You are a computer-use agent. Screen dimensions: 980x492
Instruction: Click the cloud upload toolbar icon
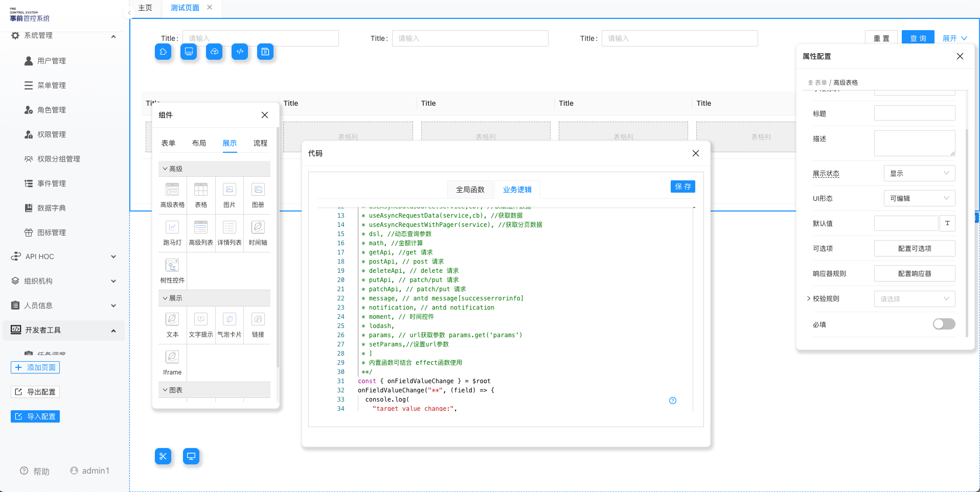tap(214, 52)
